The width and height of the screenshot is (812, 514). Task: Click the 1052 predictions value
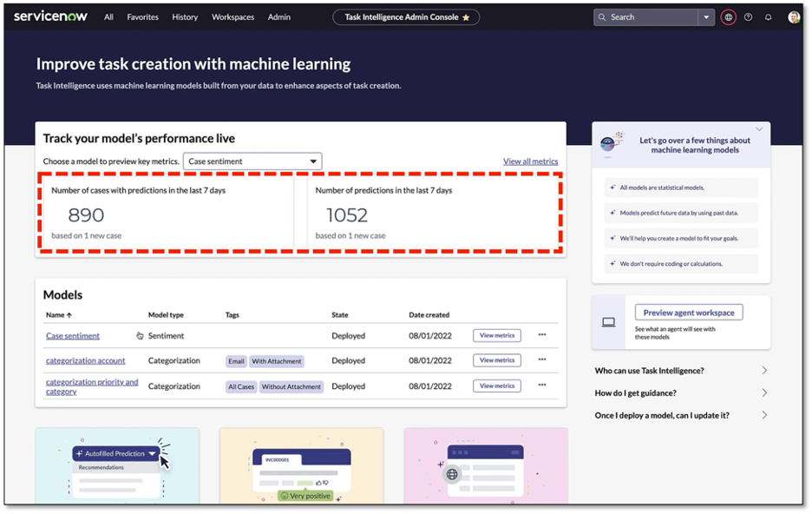(x=347, y=215)
